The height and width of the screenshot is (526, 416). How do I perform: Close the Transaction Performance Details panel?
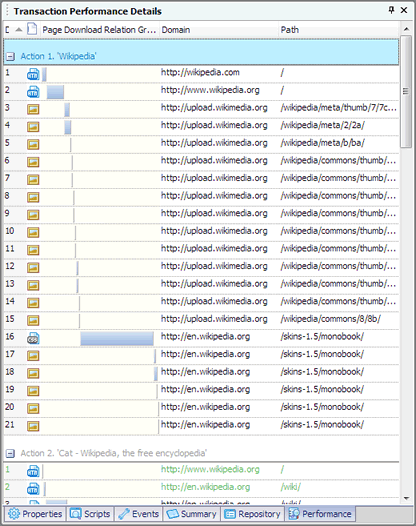click(x=404, y=10)
